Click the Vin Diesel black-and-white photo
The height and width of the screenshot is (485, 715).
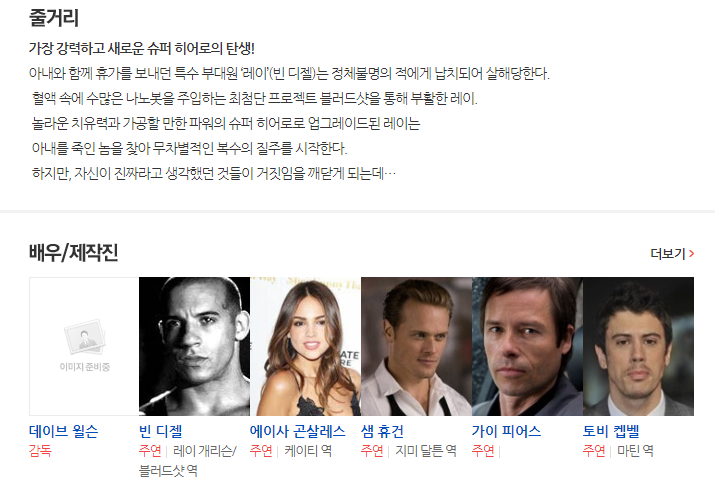pyautogui.click(x=194, y=346)
